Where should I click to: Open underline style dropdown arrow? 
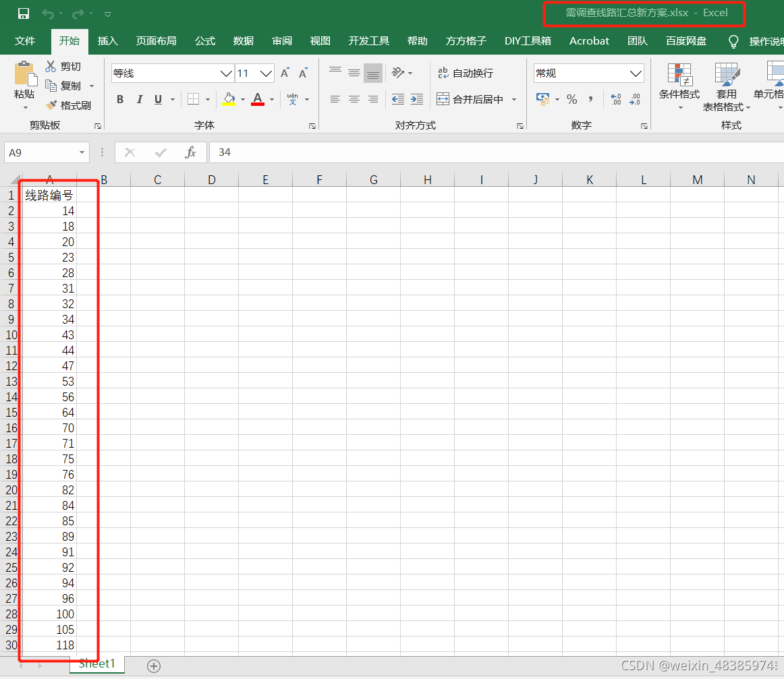pos(173,99)
